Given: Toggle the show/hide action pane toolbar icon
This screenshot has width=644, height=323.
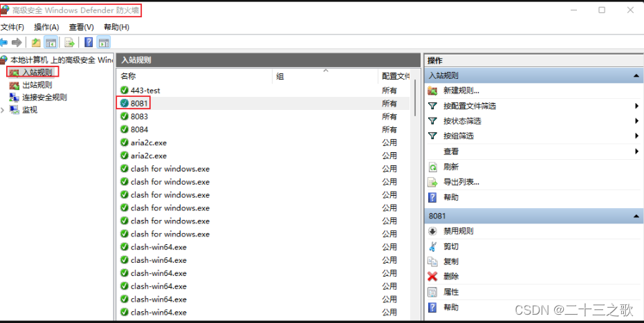Looking at the screenshot, I should 104,42.
